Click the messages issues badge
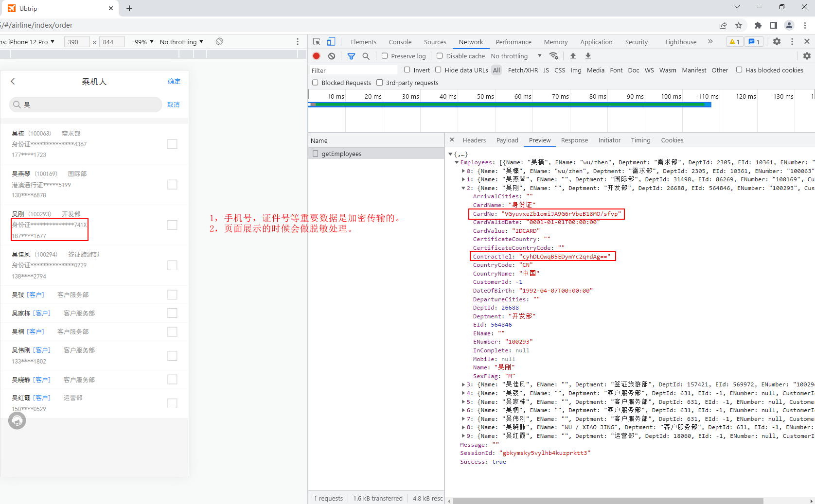This screenshot has height=504, width=815. [x=754, y=42]
